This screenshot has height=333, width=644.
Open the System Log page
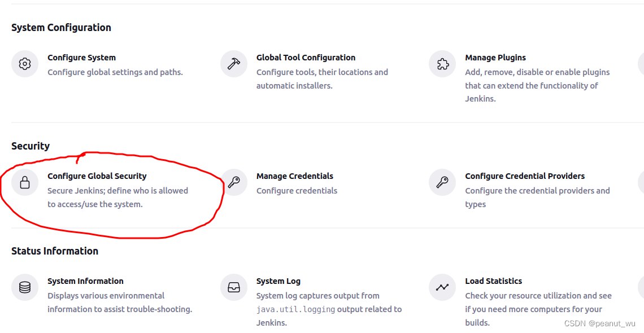(278, 281)
